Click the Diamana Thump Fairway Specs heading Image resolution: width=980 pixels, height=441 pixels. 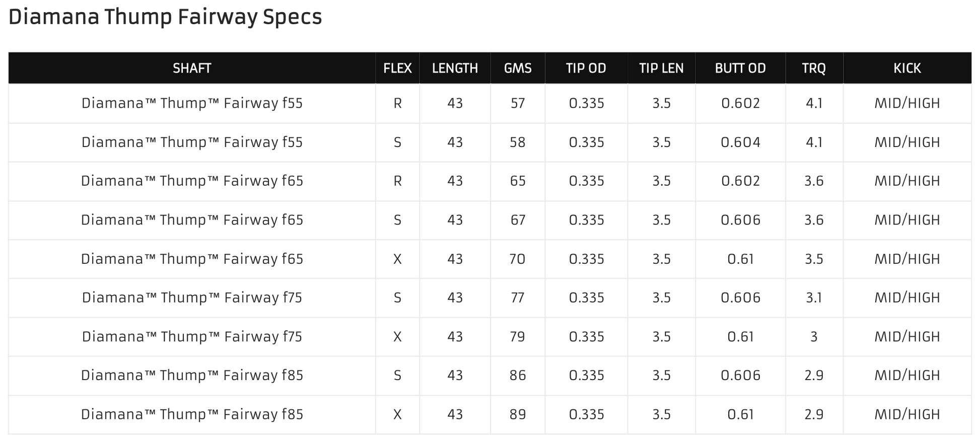click(165, 17)
